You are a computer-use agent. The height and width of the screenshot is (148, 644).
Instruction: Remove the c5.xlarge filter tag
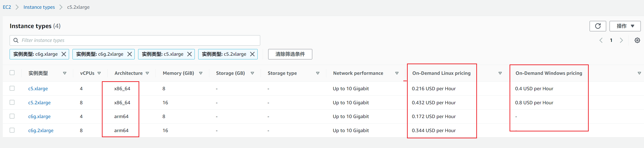click(190, 54)
